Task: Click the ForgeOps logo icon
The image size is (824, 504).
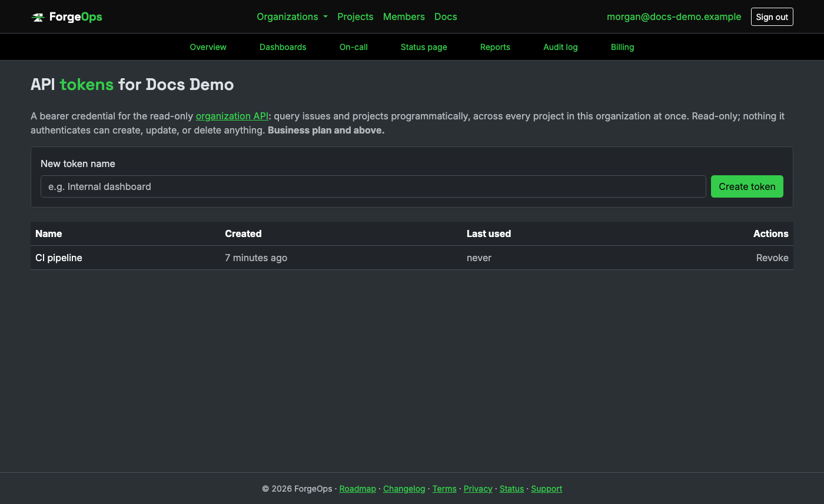Action: coord(38,17)
